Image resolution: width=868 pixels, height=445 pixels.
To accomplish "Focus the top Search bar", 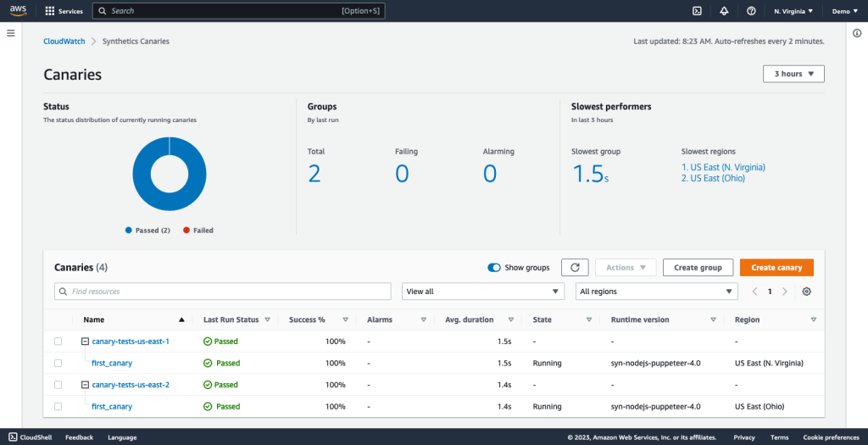I will coord(238,11).
